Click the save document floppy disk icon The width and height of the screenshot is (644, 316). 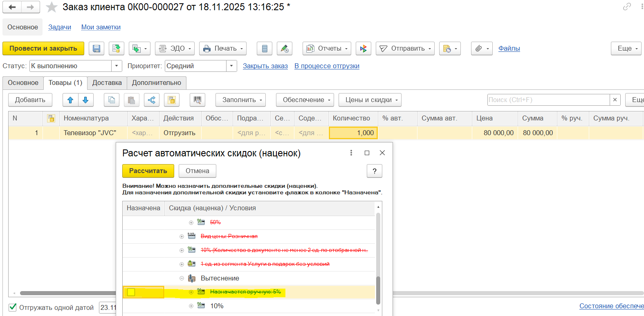96,49
